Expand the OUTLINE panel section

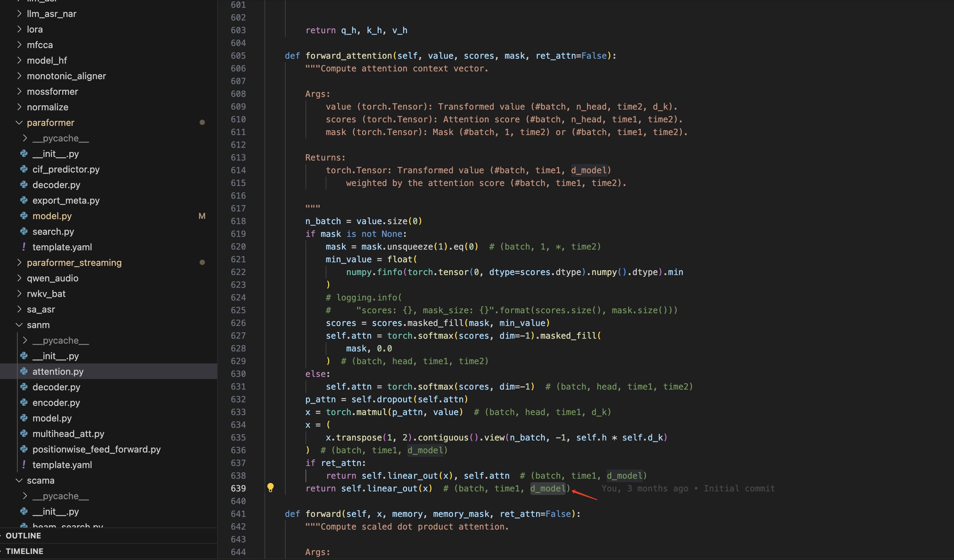(23, 535)
